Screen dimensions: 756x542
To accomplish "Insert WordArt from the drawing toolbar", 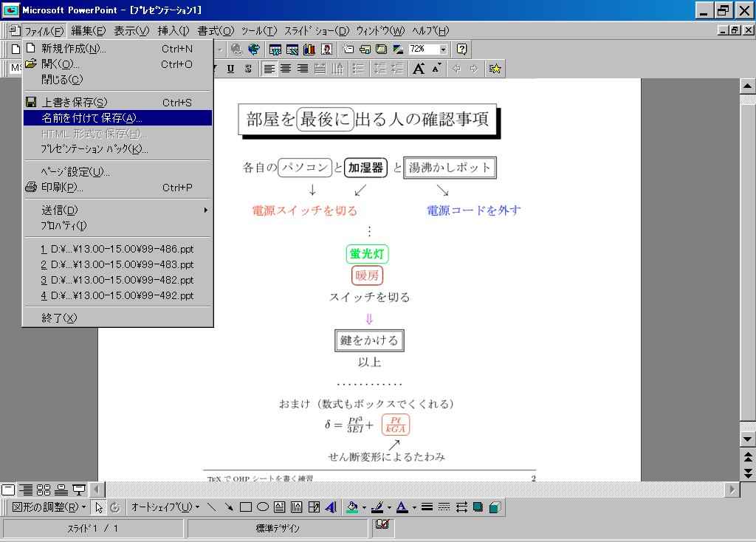I will coord(331,507).
